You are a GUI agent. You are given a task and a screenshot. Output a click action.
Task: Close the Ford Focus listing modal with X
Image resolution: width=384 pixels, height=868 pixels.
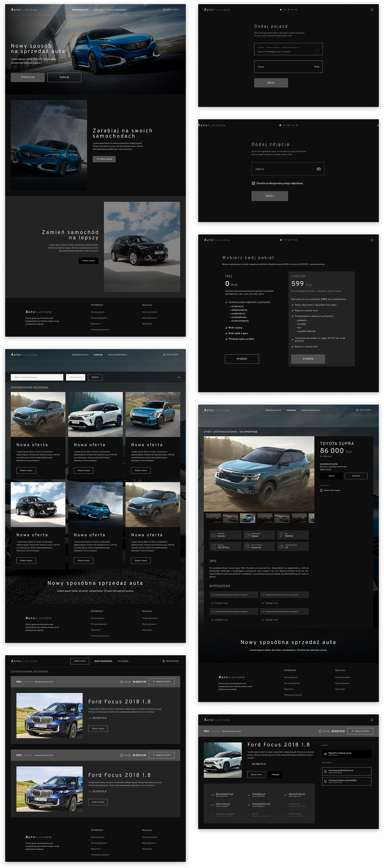pyautogui.click(x=372, y=720)
